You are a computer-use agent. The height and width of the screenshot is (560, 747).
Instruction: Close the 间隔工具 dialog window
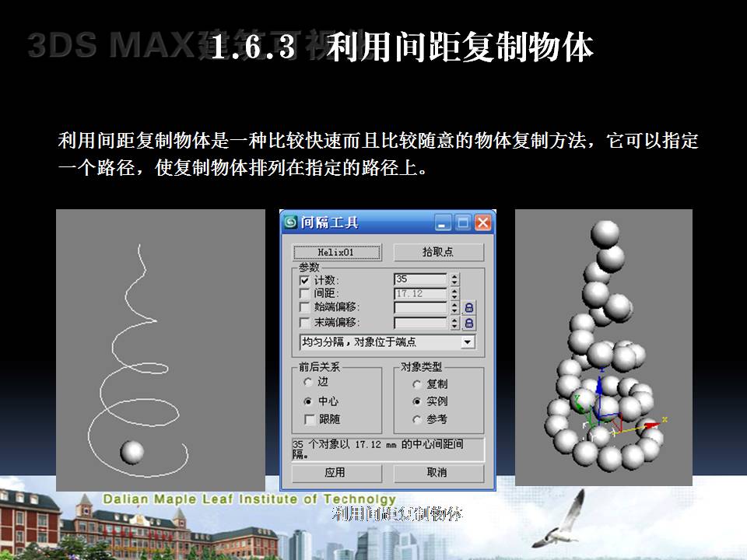pos(483,222)
